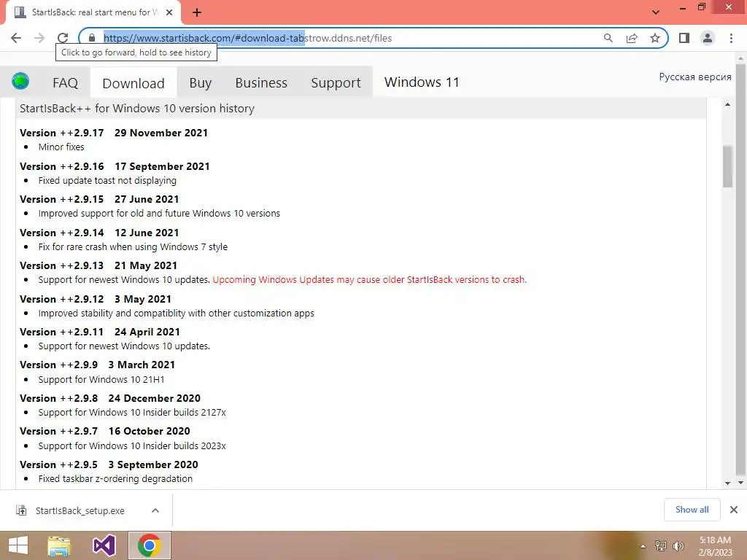
Task: Click the Version ++2.9.17 heading
Action: [x=114, y=133]
